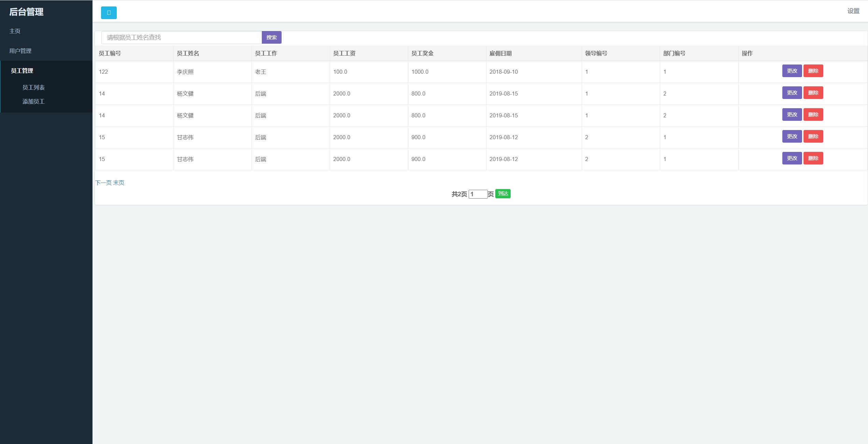Click 更改 for employee 李庆照

tap(792, 71)
